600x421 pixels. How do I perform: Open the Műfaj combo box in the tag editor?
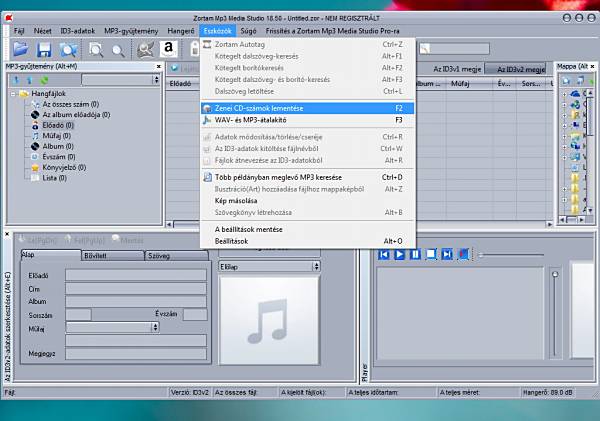click(155, 327)
